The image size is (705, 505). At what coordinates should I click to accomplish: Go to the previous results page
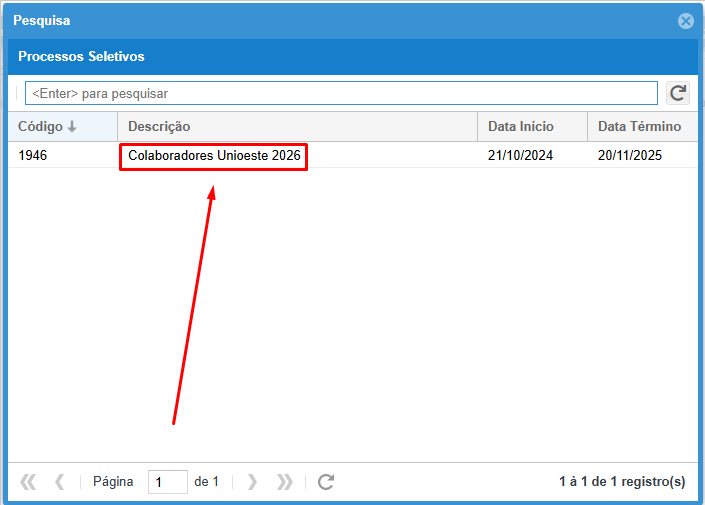(59, 482)
